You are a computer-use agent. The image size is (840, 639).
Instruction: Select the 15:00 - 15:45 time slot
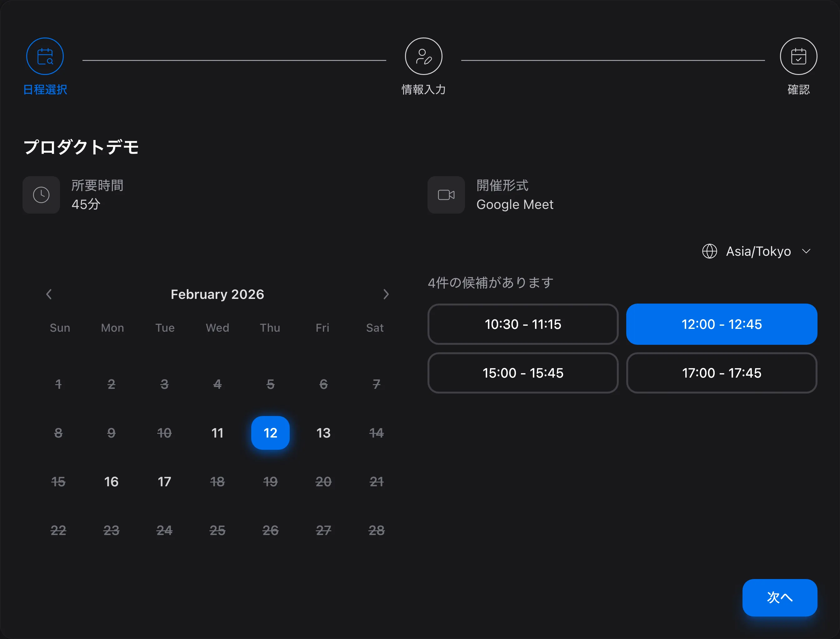(522, 373)
